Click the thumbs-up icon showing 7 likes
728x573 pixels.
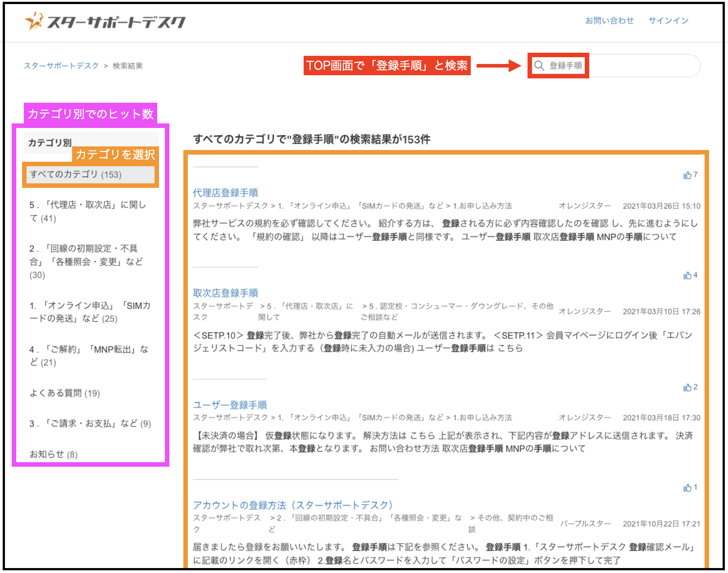tap(688, 175)
